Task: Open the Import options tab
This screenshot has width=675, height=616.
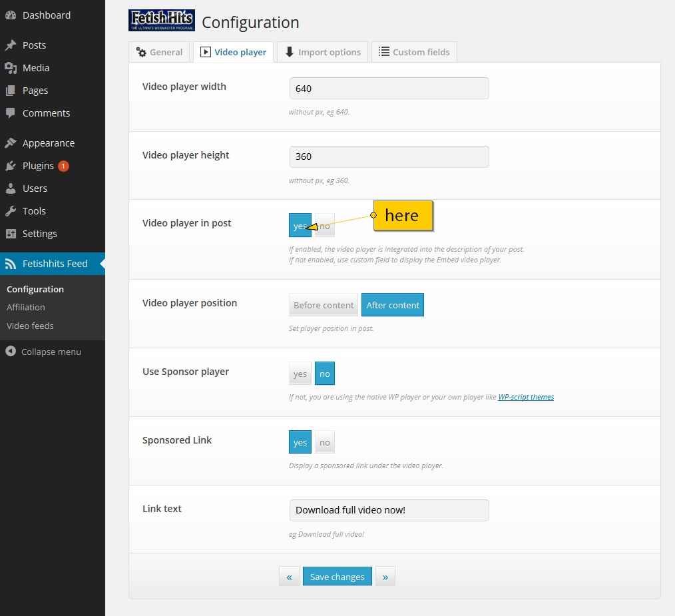Action: [x=323, y=52]
